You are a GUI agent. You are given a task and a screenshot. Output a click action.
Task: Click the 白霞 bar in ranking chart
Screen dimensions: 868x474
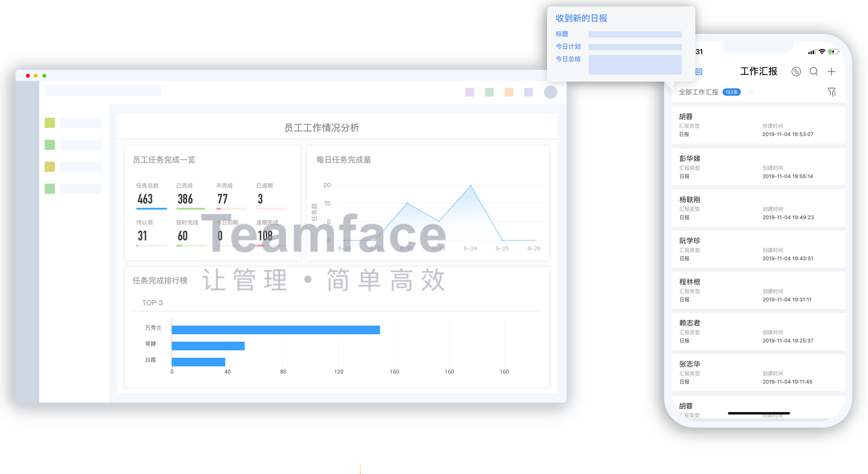click(198, 362)
